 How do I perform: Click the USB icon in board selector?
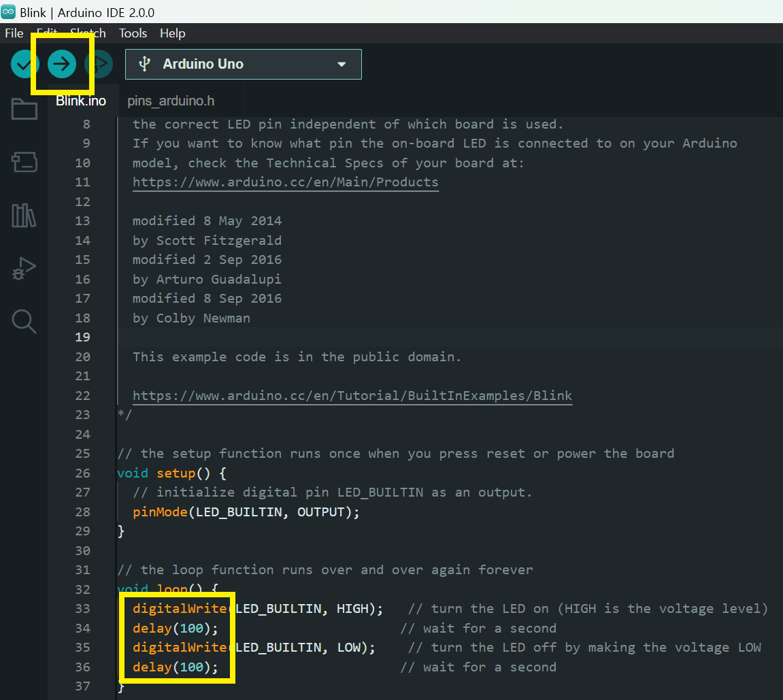click(144, 64)
